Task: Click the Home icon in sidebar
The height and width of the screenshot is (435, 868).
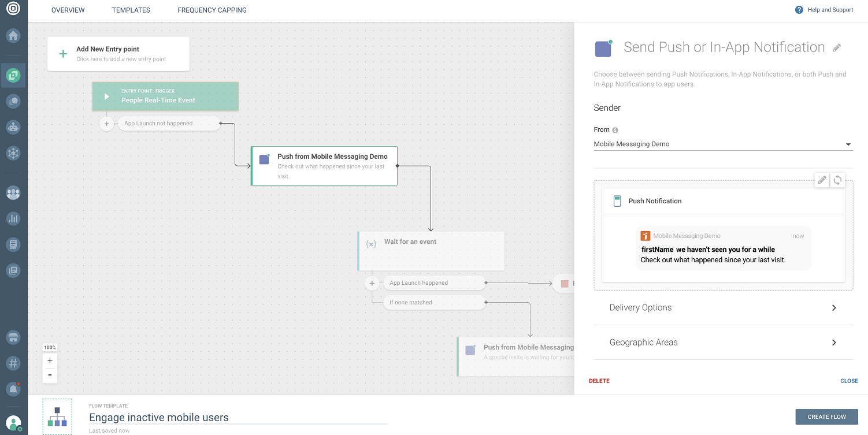Action: 13,36
